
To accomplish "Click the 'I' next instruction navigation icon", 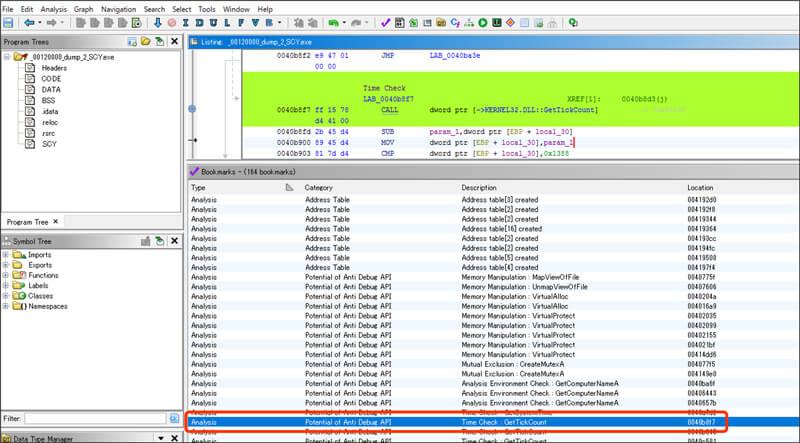I will 185,23.
